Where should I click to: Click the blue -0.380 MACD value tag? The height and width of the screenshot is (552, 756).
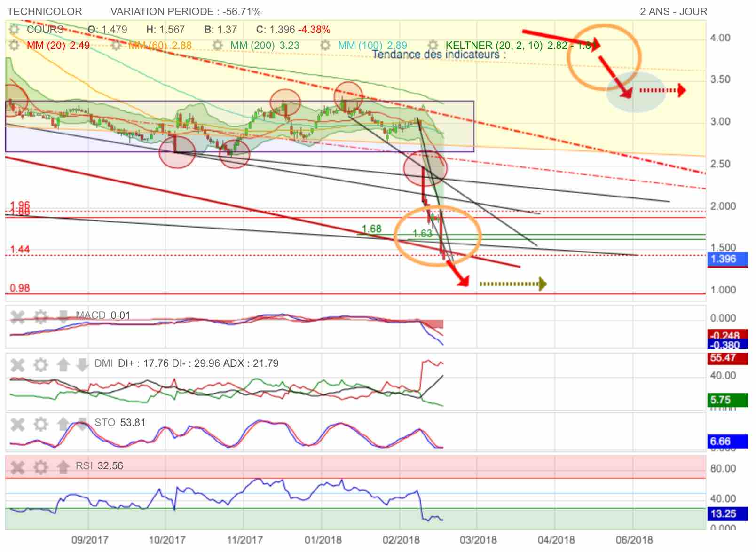click(x=727, y=345)
